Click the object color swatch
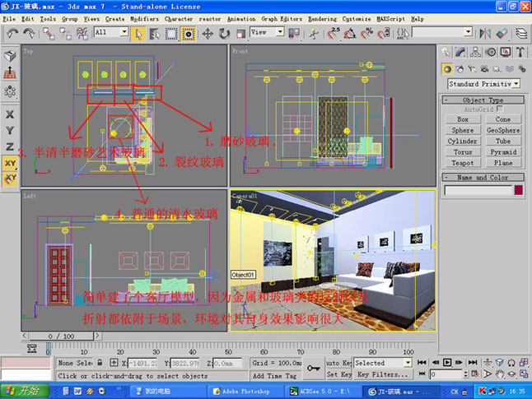 (x=519, y=190)
